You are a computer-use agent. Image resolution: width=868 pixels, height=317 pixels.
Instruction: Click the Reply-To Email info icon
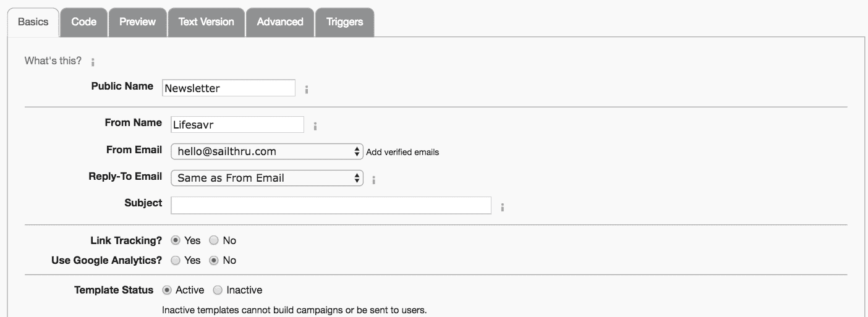(x=373, y=180)
